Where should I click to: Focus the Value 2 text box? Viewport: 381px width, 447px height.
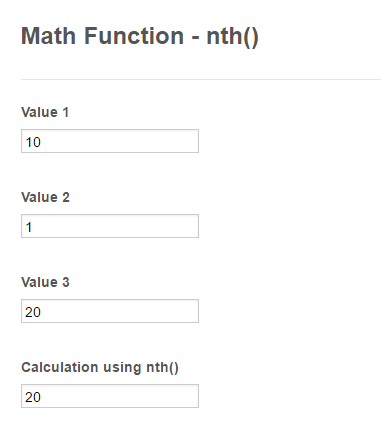(x=110, y=226)
